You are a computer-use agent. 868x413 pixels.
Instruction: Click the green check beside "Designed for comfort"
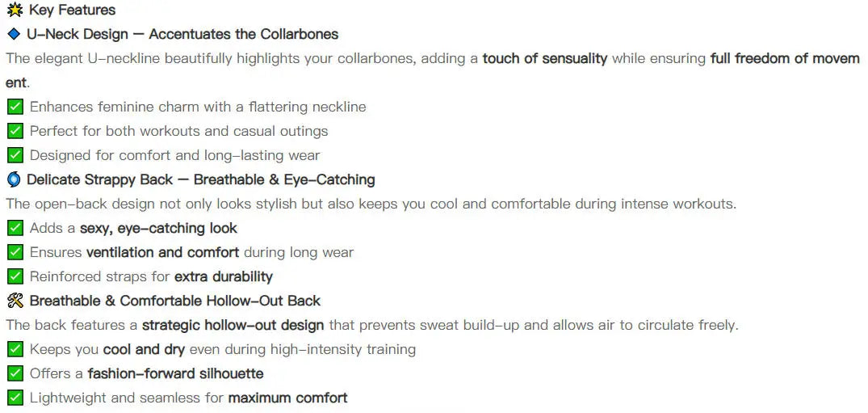[x=15, y=155]
